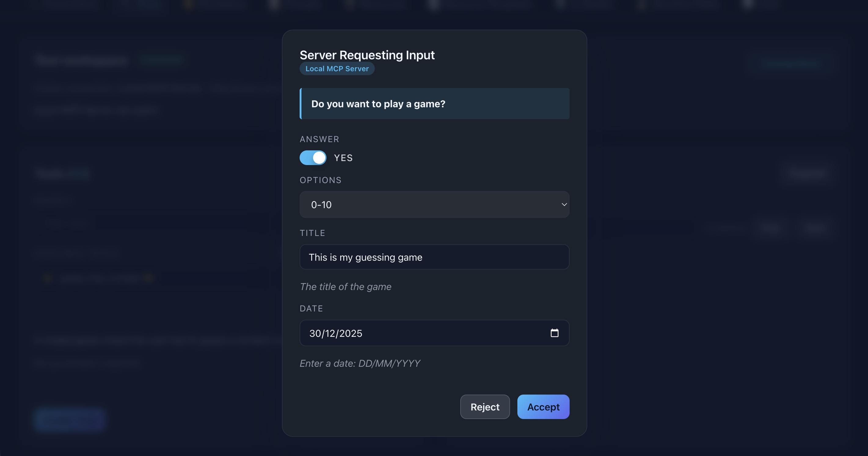Click the DATE field label
868x456 pixels.
point(311,308)
